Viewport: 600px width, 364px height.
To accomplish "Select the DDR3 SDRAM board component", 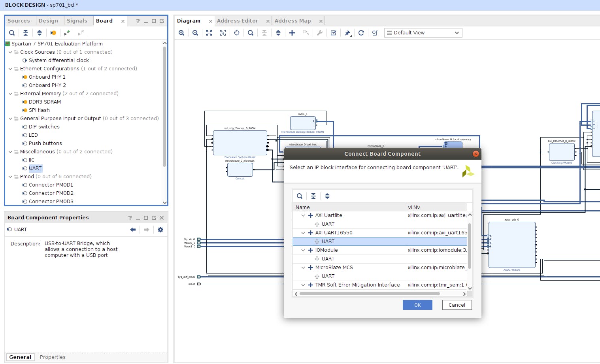I will 45,102.
